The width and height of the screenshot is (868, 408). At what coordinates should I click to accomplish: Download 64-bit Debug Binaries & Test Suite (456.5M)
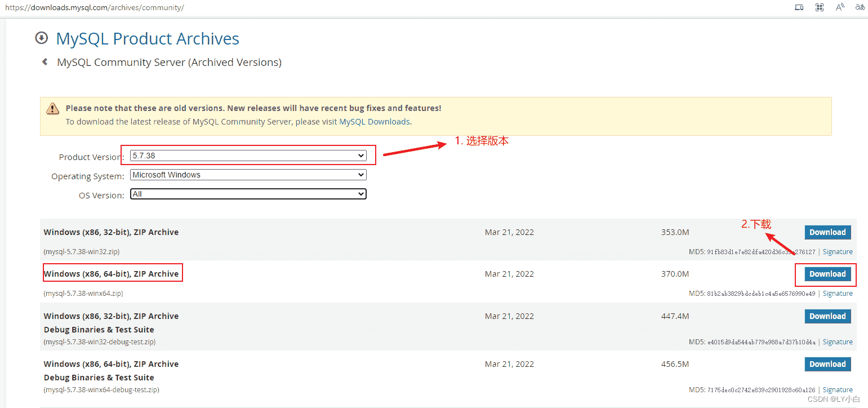(x=827, y=364)
